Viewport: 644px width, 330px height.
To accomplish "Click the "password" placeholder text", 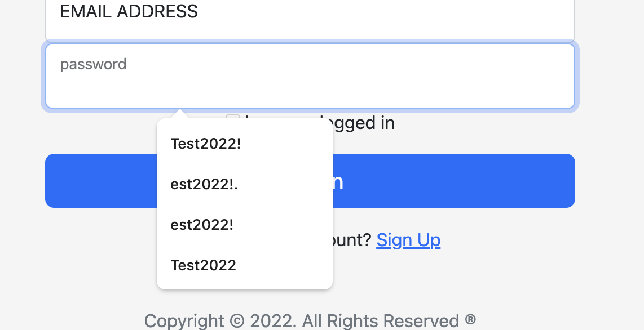I will pos(94,64).
